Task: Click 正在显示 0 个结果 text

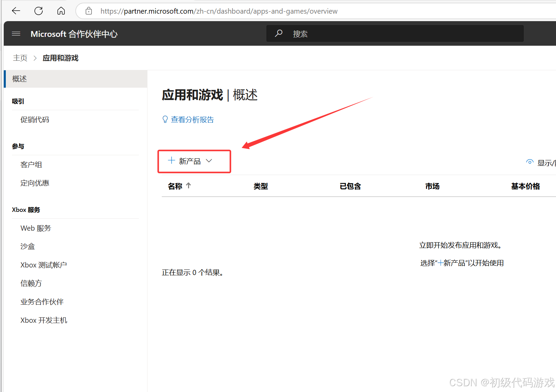Action: click(193, 273)
